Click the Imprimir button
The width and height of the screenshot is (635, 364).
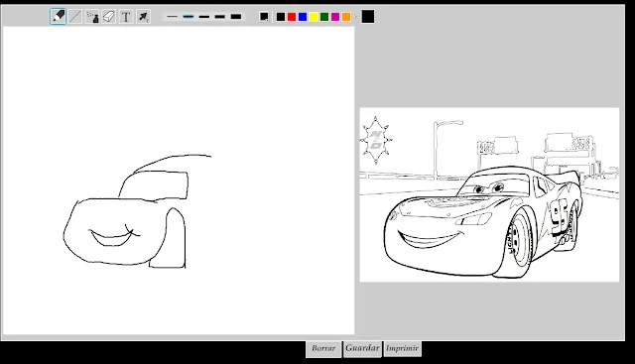pos(402,348)
